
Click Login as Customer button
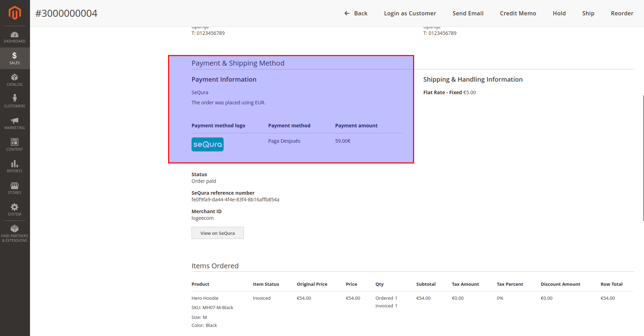pos(410,13)
